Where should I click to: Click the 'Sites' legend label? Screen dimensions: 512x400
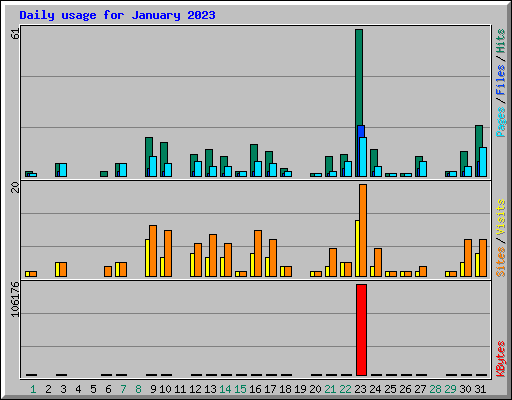point(500,262)
